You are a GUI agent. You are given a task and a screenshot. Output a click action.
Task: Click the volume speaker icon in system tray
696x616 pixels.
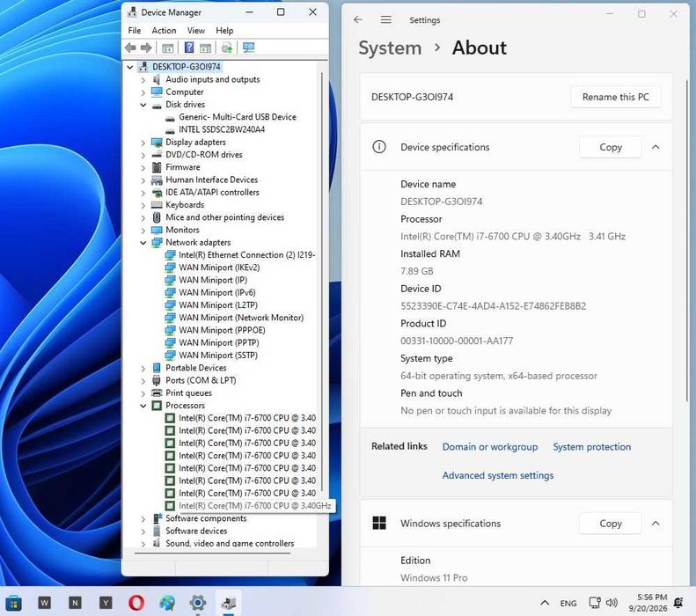pyautogui.click(x=612, y=602)
